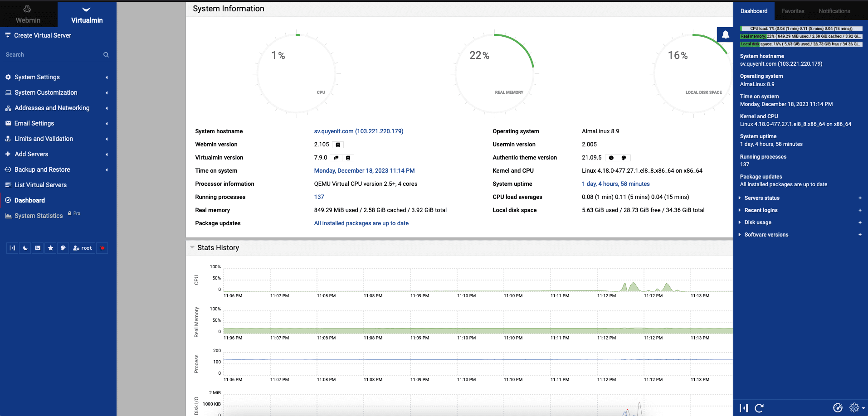Toggle night mode with the moon icon
This screenshot has height=416, width=868.
pos(25,248)
